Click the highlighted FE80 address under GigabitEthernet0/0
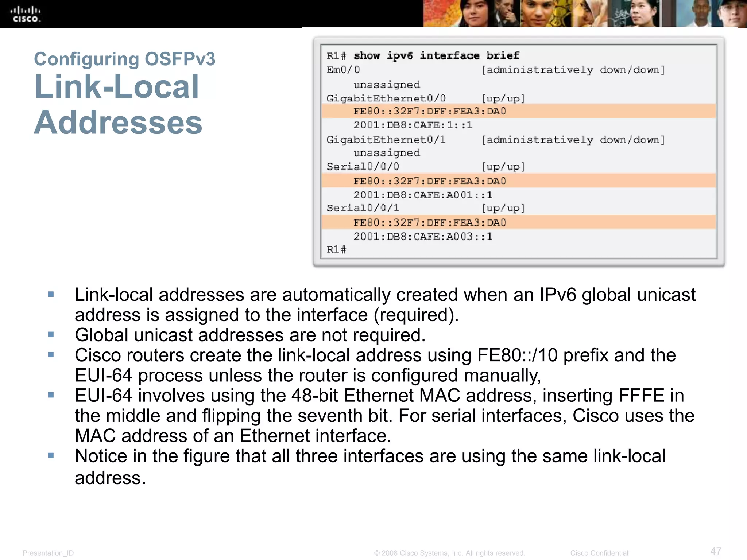The image size is (747, 560). pos(430,111)
